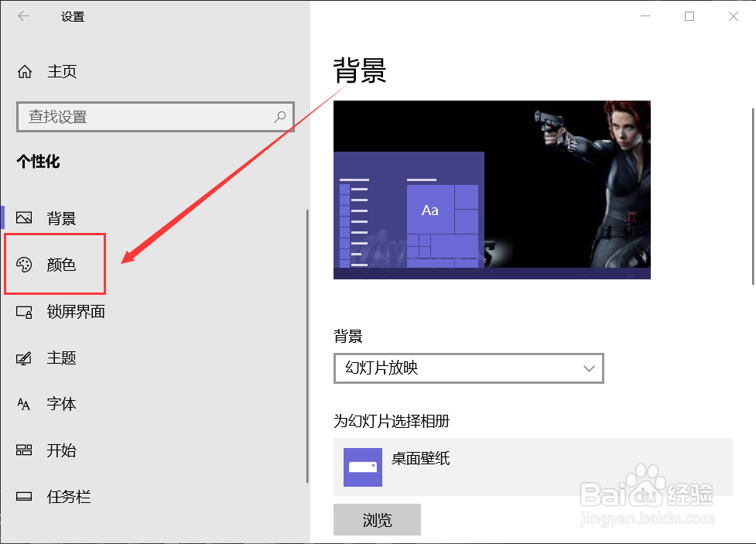
Task: Maximize the settings window
Action: click(x=689, y=16)
